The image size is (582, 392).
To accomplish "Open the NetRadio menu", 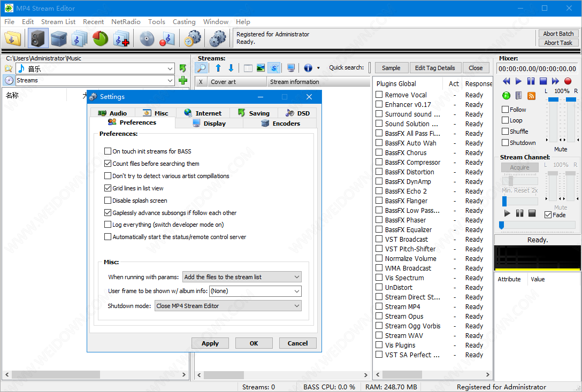I will (x=126, y=21).
